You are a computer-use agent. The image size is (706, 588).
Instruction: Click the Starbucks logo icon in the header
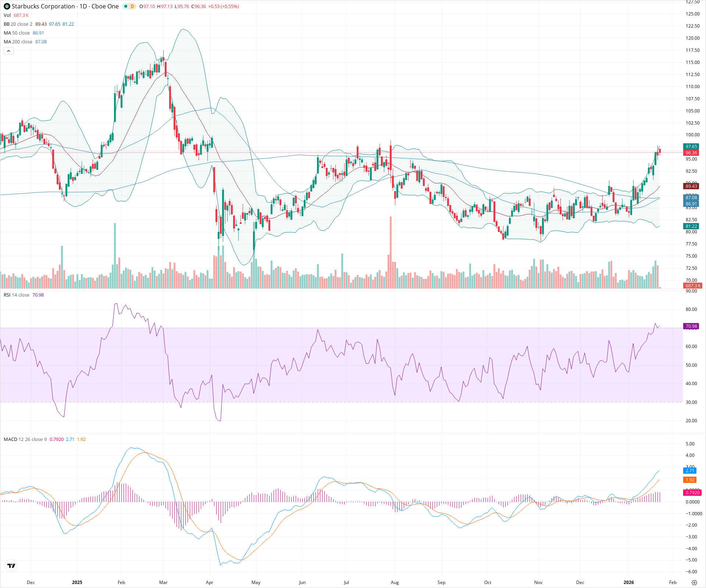tap(7, 6)
